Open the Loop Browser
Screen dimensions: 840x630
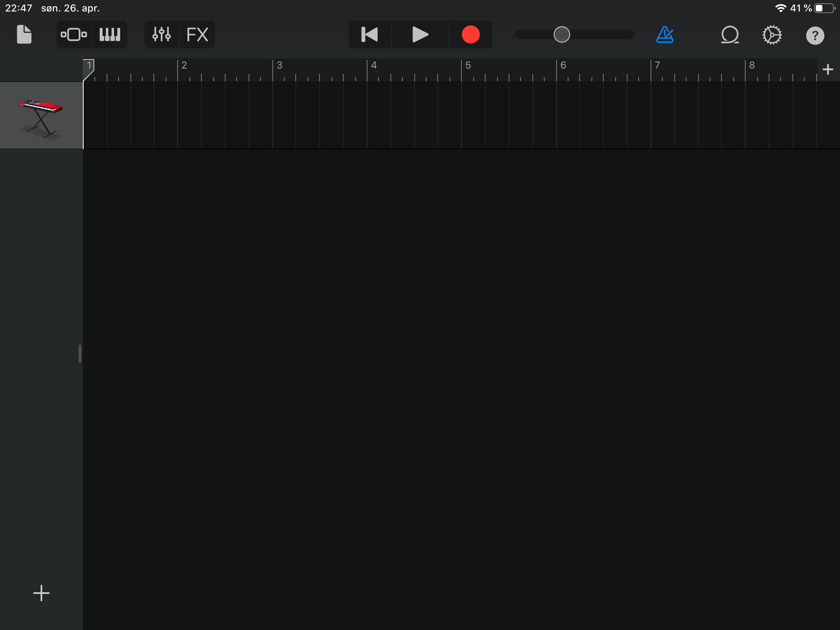pyautogui.click(x=730, y=34)
